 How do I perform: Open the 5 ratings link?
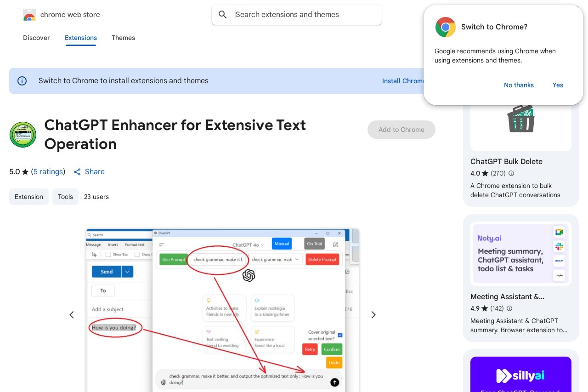[x=48, y=171]
